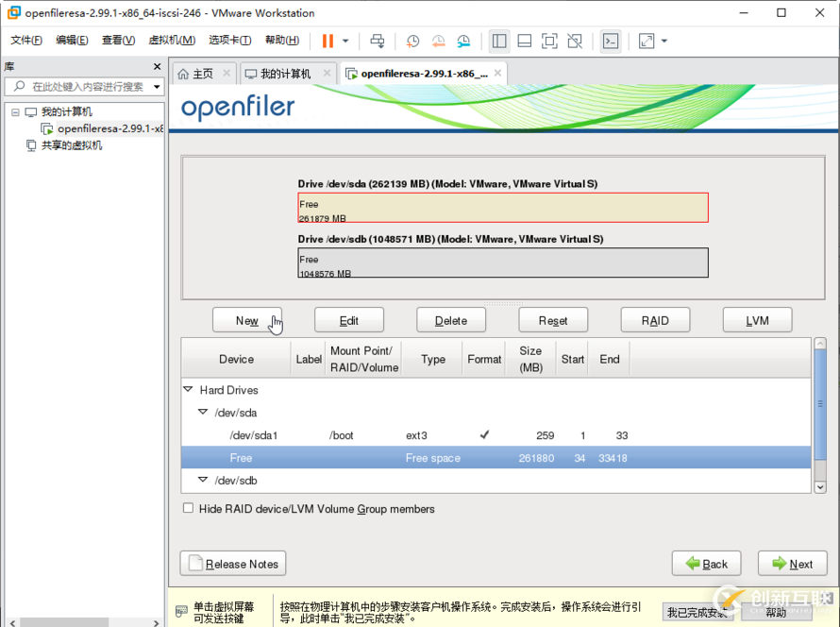Open the 虚拟机(M) menu
This screenshot has width=840, height=627.
[172, 41]
